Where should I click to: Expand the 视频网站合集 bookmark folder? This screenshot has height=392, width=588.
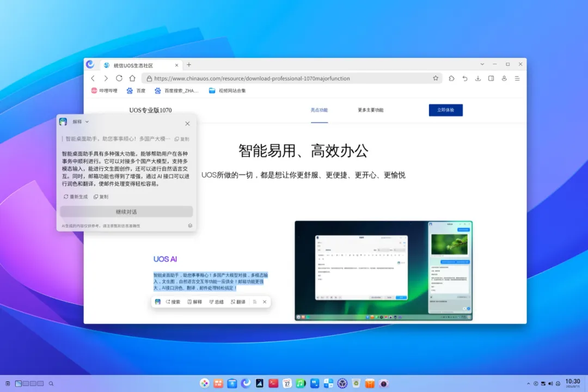coord(228,90)
